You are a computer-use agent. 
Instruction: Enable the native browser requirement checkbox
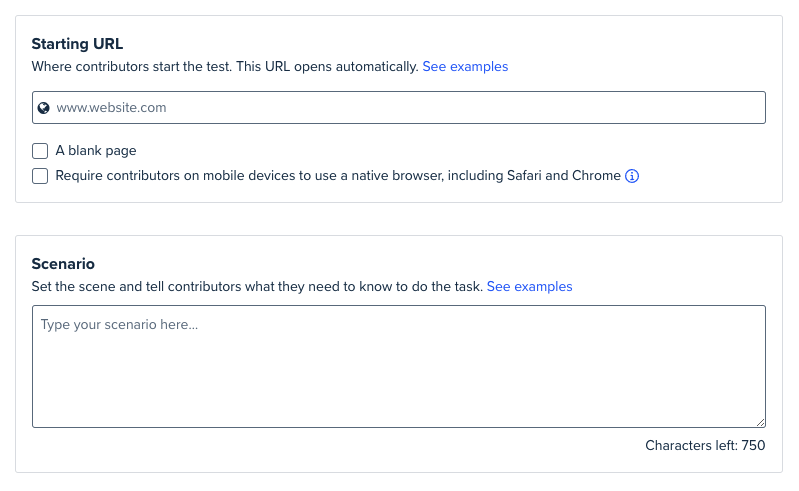40,176
